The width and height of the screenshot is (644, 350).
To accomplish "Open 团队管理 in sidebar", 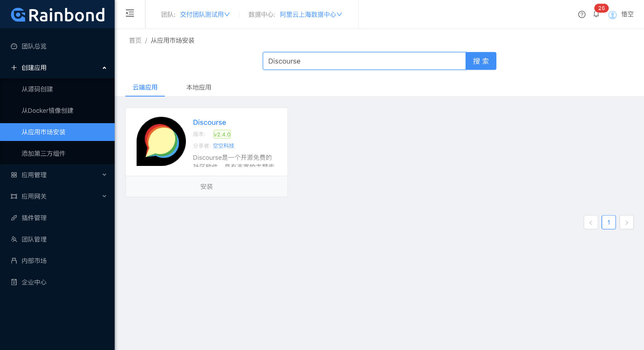I will (34, 239).
